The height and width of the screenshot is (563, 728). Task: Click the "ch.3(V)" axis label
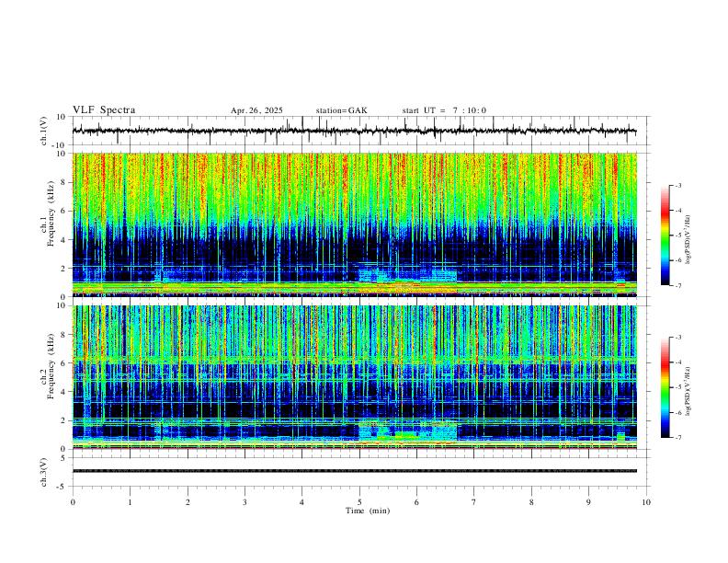44,473
